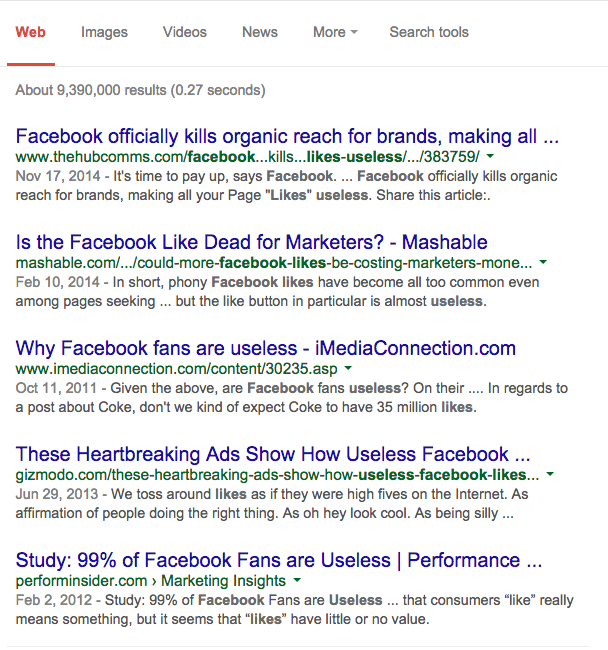Open the Images search tab
Image resolution: width=608 pixels, height=650 pixels.
104,32
